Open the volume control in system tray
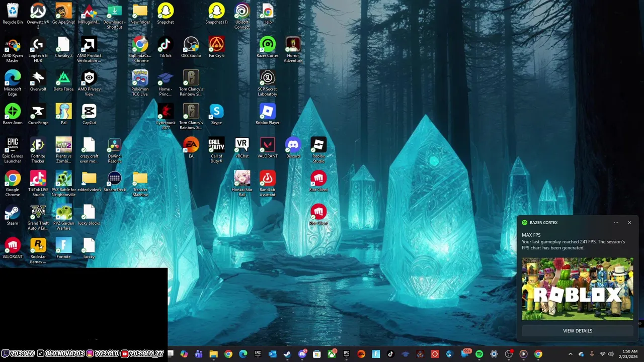The height and width of the screenshot is (362, 644). click(611, 354)
